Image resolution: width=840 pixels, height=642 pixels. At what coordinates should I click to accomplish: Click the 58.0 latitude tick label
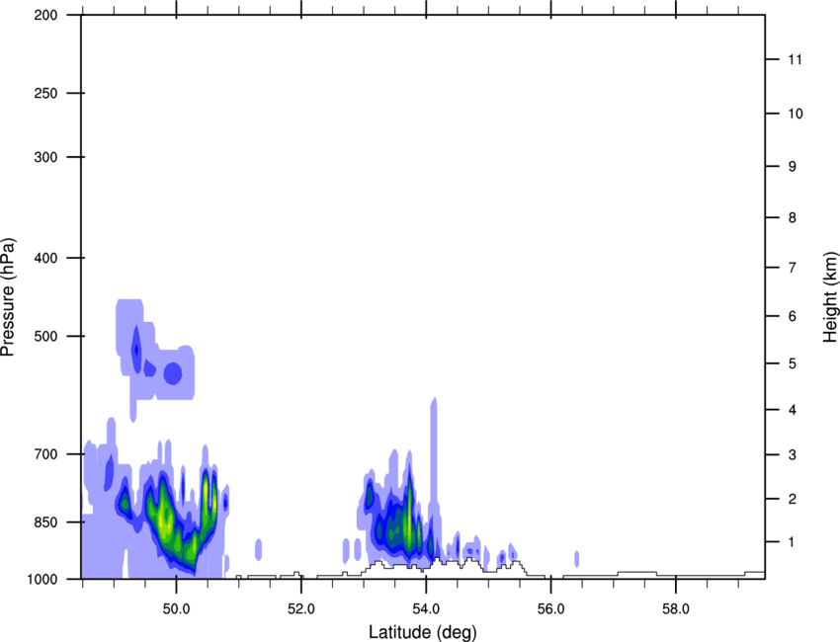pyautogui.click(x=676, y=609)
